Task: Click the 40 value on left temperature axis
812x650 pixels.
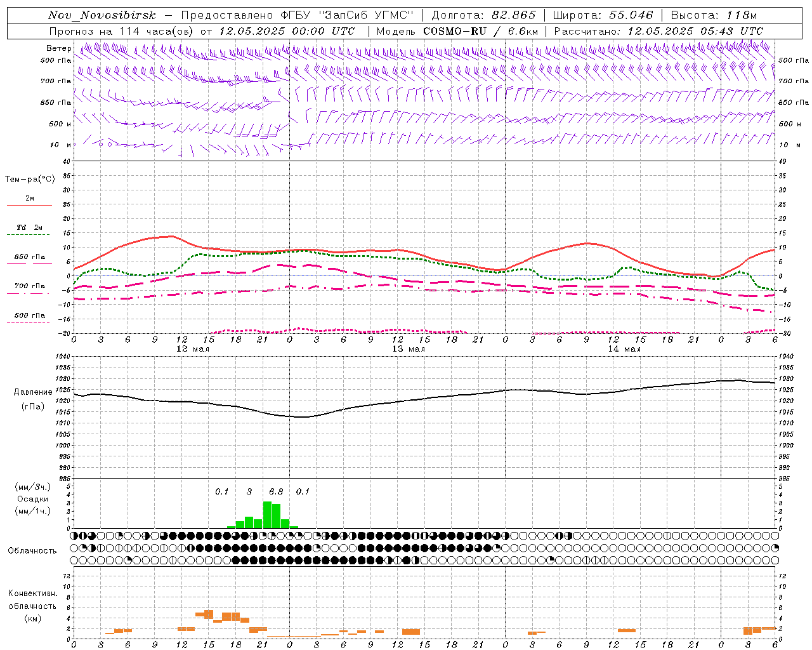Action: [67, 161]
